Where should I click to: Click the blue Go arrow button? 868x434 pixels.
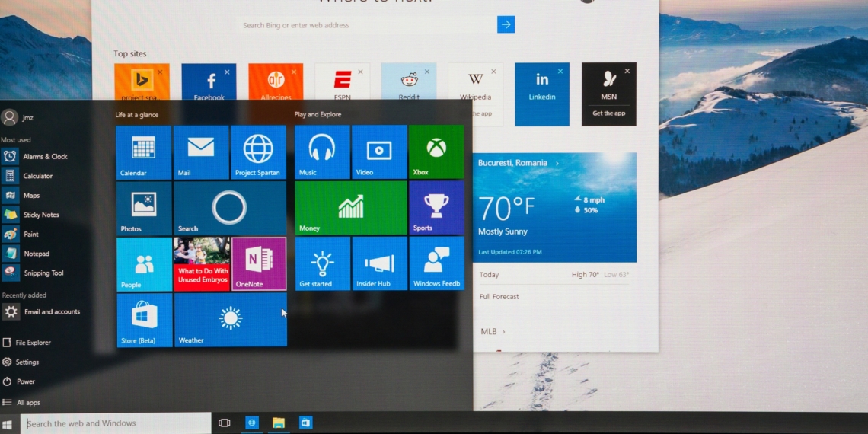(x=506, y=25)
